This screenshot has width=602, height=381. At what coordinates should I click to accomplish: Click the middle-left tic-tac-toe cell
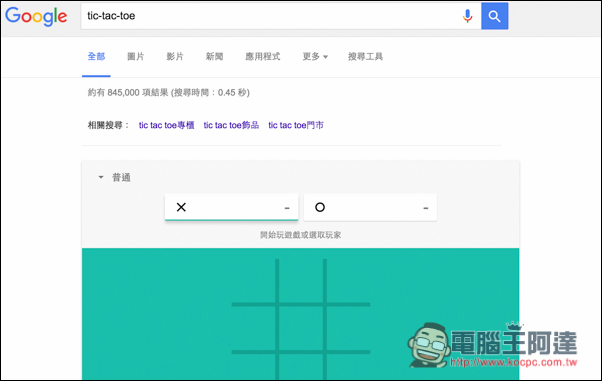(253, 328)
